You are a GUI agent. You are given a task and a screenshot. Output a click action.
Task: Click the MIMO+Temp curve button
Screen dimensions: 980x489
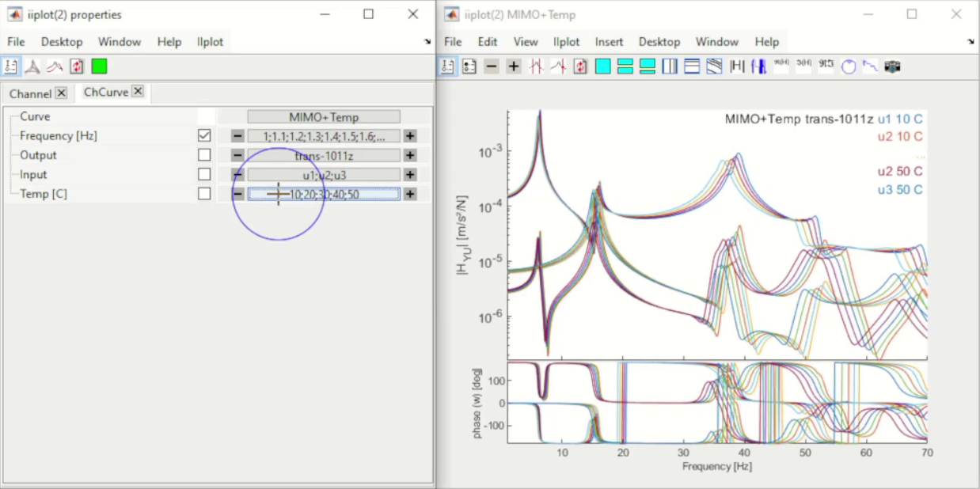323,116
